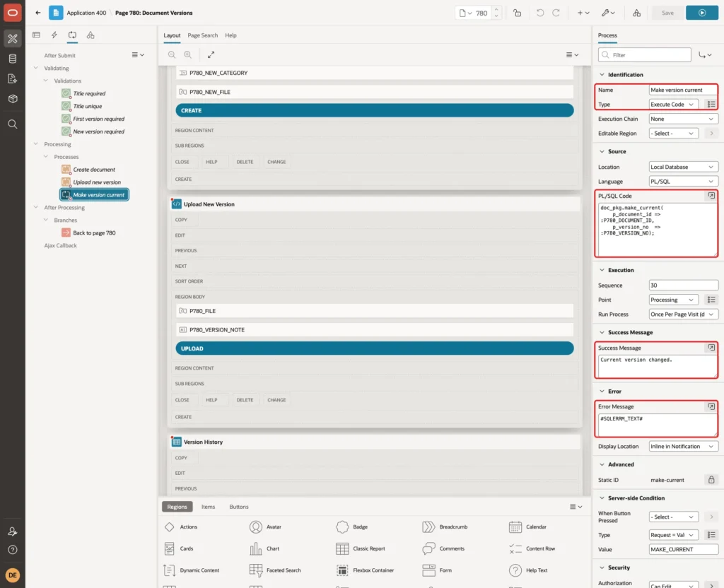This screenshot has width=724, height=588.
Task: Open the Utilities wrench menu
Action: [608, 13]
